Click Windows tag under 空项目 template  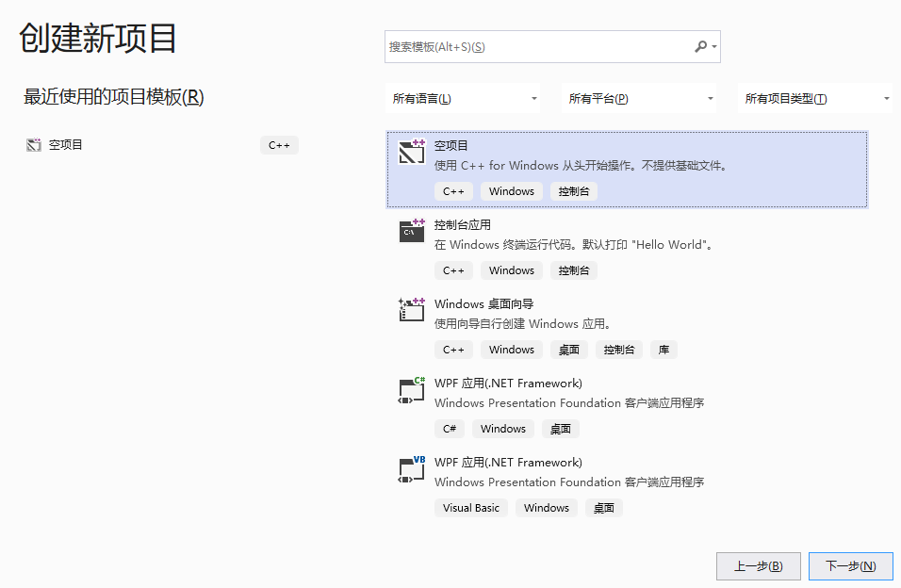[x=512, y=191]
